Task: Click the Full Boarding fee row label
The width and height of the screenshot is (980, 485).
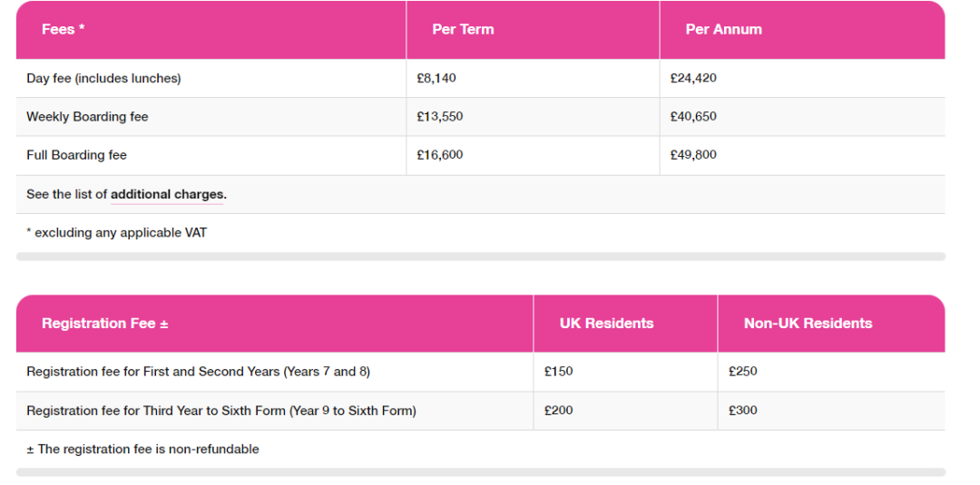Action: click(76, 155)
